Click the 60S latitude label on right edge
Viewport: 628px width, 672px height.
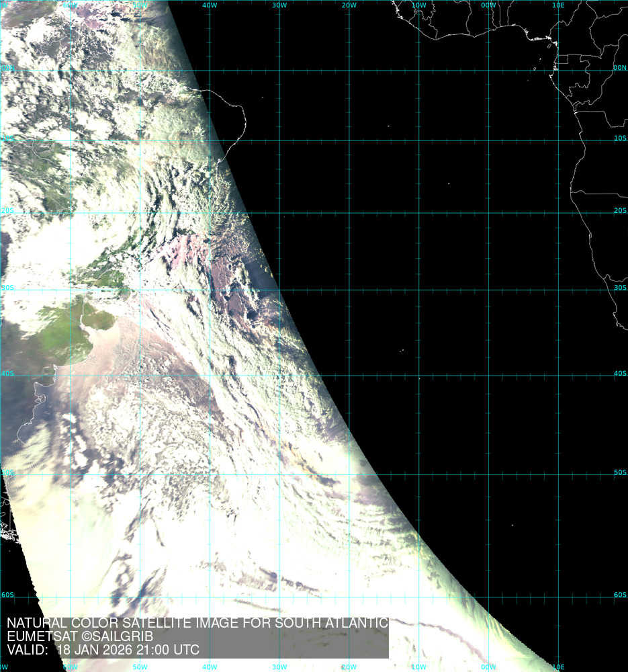(619, 595)
